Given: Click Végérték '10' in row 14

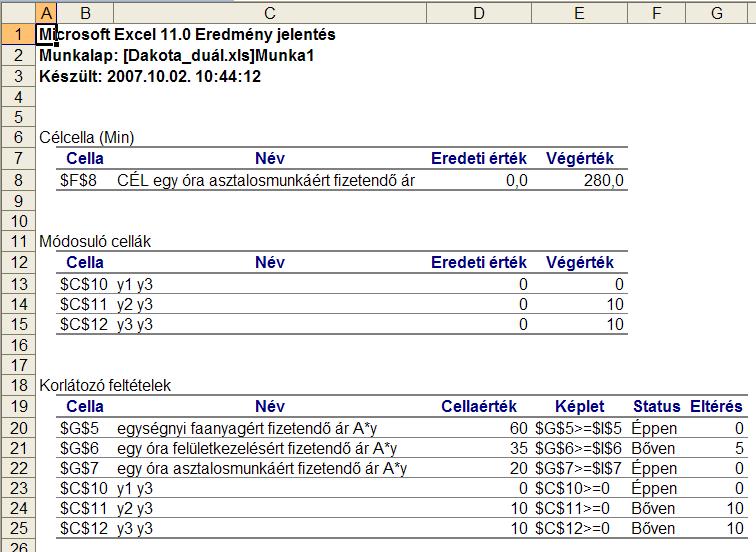Looking at the screenshot, I should (615, 305).
